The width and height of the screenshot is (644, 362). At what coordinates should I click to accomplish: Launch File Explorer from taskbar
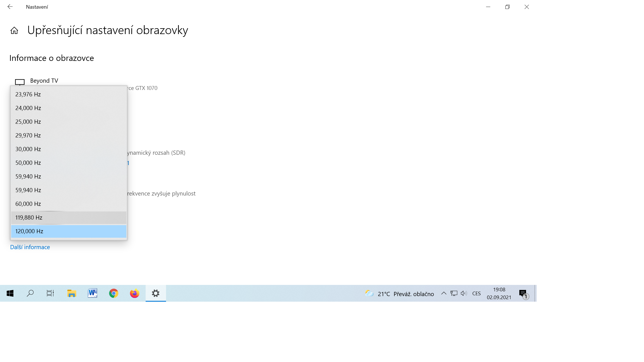click(72, 293)
